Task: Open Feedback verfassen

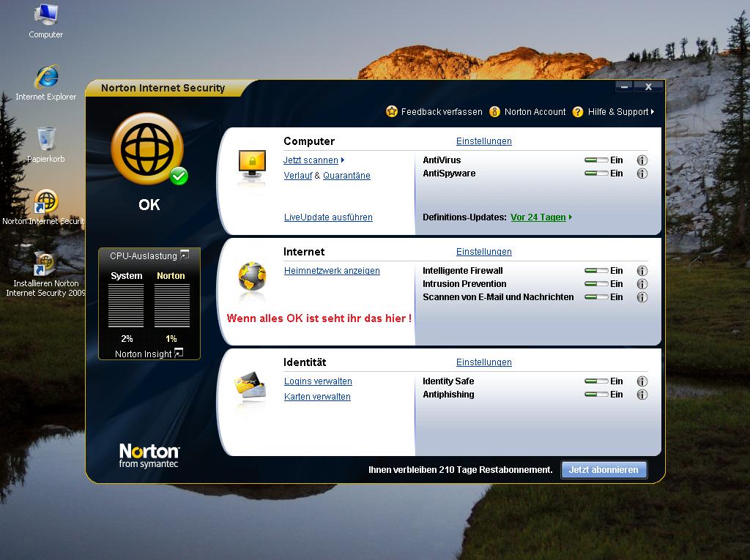Action: point(442,112)
